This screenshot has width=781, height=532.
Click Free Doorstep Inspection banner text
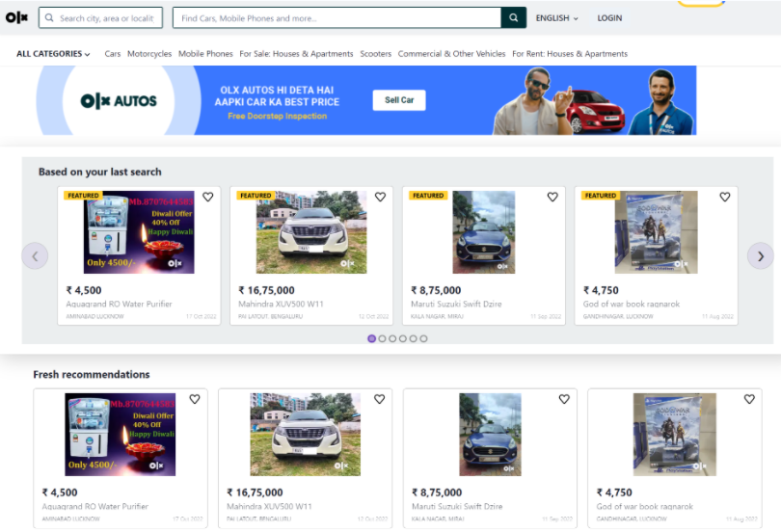278,116
